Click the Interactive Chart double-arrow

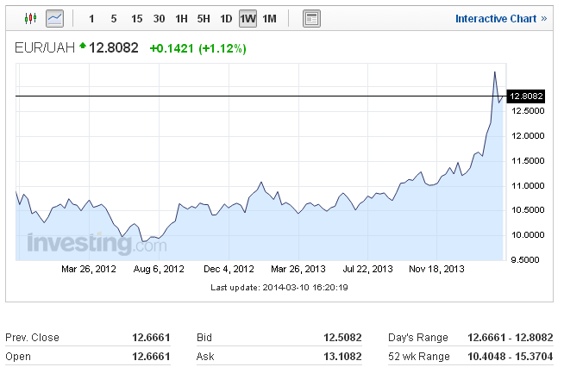pyautogui.click(x=543, y=19)
